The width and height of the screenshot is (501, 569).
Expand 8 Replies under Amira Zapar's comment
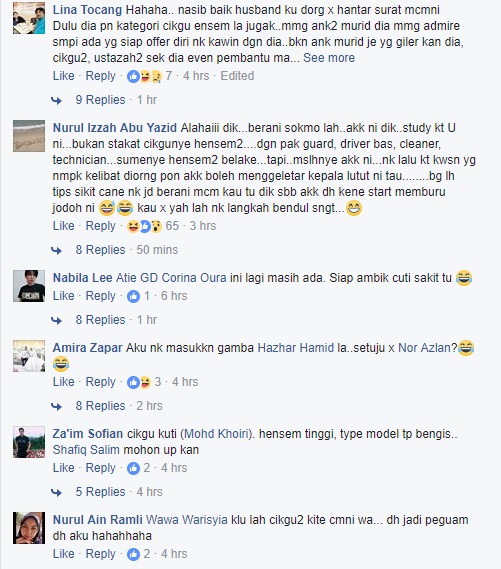tap(100, 406)
